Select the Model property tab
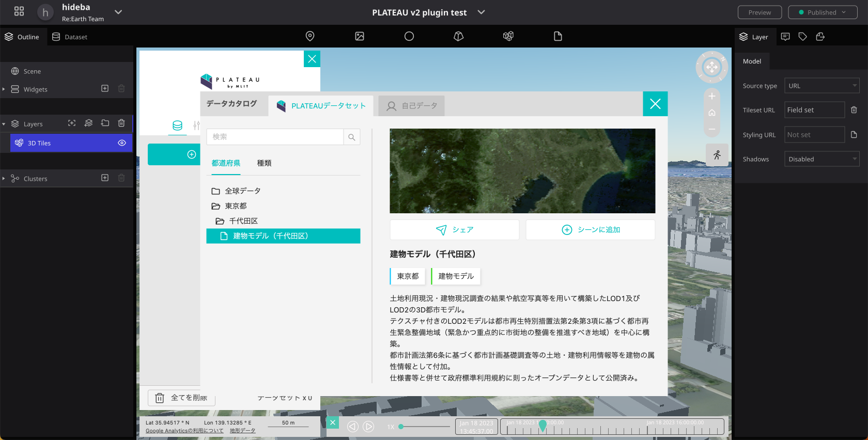The width and height of the screenshot is (868, 440). coord(752,61)
